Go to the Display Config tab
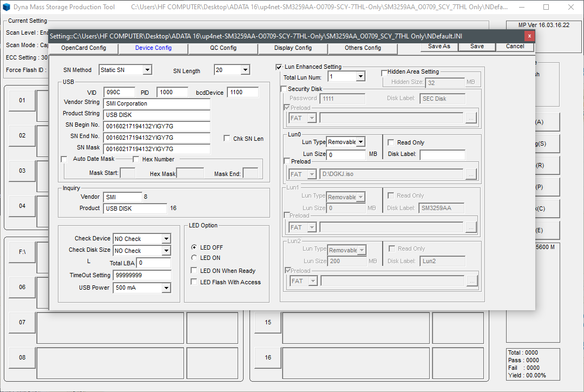The width and height of the screenshot is (584, 392). click(x=293, y=48)
